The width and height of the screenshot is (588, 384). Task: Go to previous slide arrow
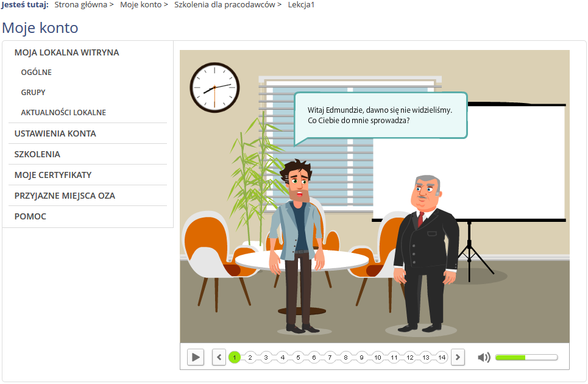[x=219, y=357]
